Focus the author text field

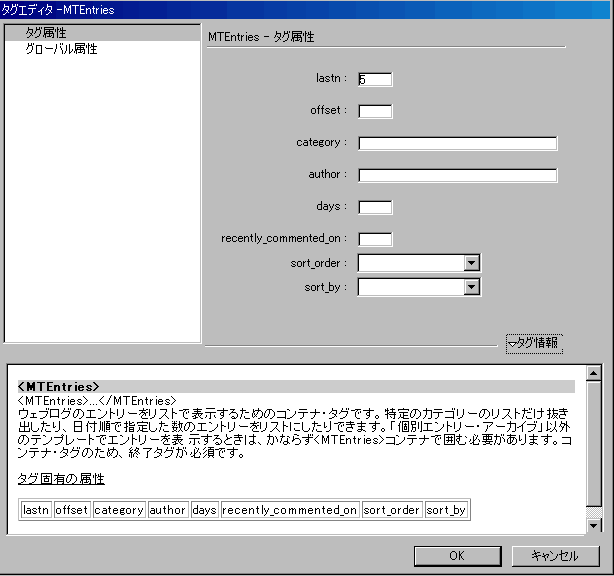click(x=457, y=175)
